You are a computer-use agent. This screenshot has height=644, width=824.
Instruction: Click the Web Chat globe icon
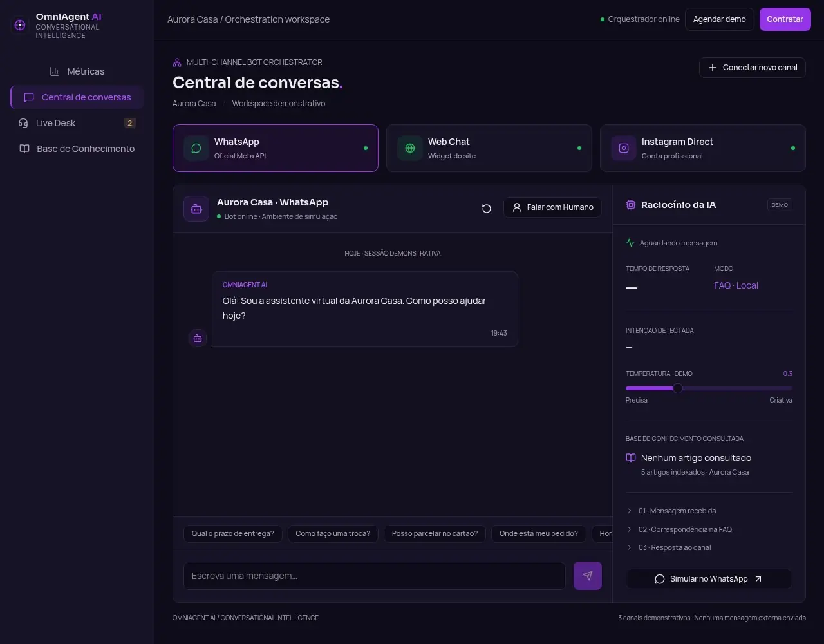[x=410, y=148]
